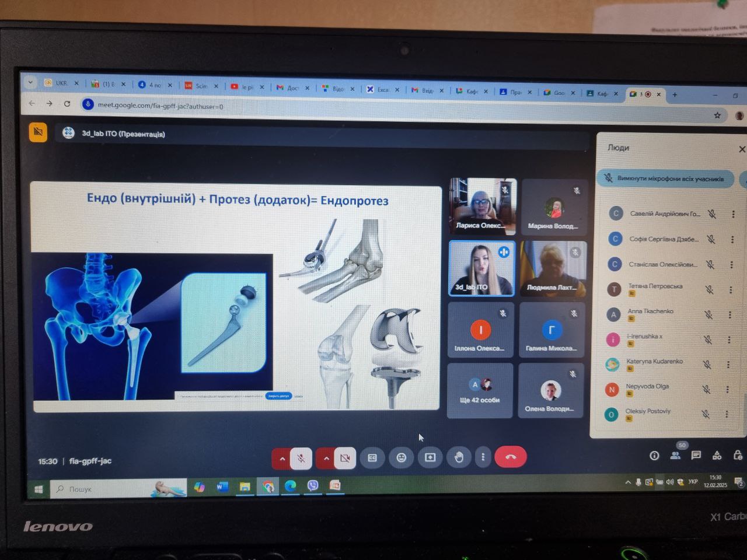This screenshot has width=747, height=560.
Task: Mute Софія Сергіївна's microphone in list
Action: pyautogui.click(x=711, y=239)
